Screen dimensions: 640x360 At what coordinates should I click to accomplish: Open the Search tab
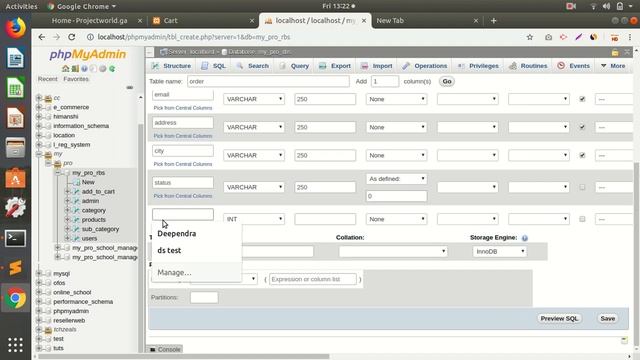click(253, 66)
